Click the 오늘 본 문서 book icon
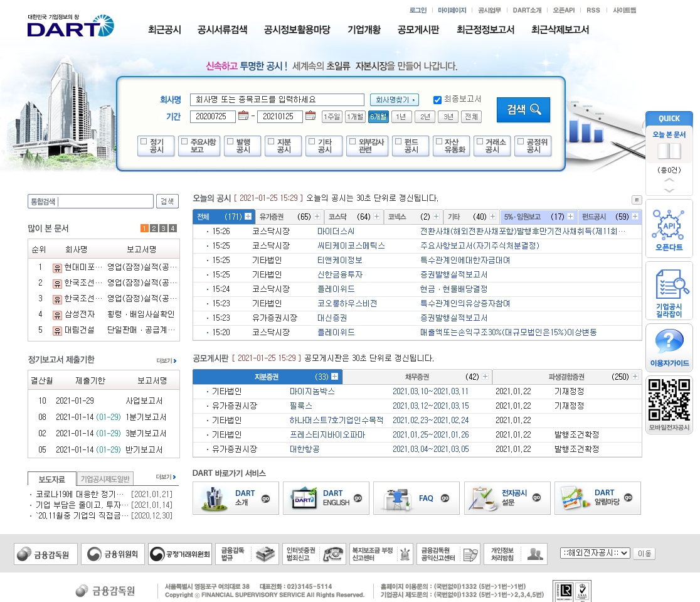Image resolution: width=700 pixels, height=602 pixels. click(669, 151)
